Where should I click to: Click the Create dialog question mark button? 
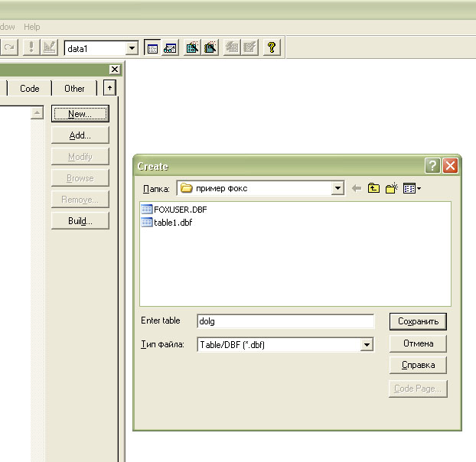point(432,166)
